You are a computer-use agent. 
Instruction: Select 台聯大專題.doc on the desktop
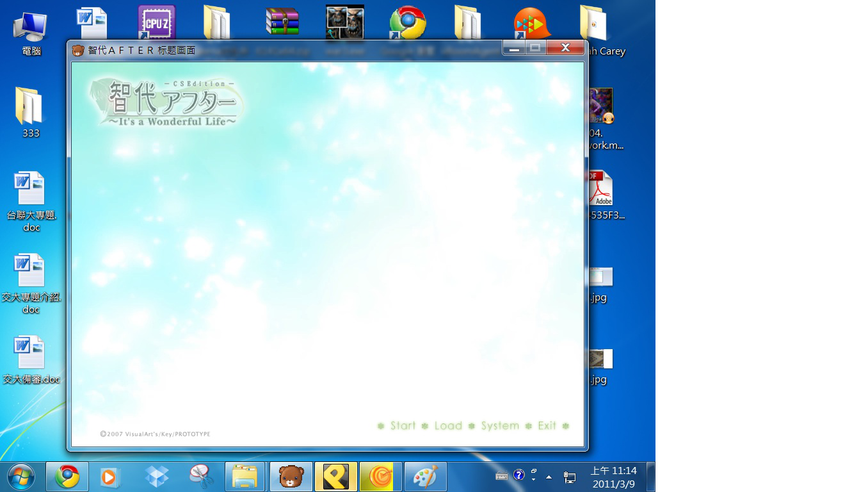tap(31, 201)
